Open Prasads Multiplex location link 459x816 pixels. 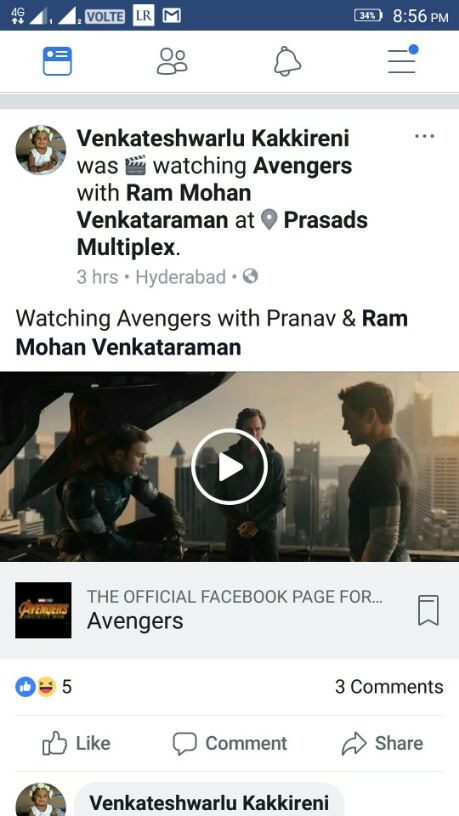tap(222, 234)
